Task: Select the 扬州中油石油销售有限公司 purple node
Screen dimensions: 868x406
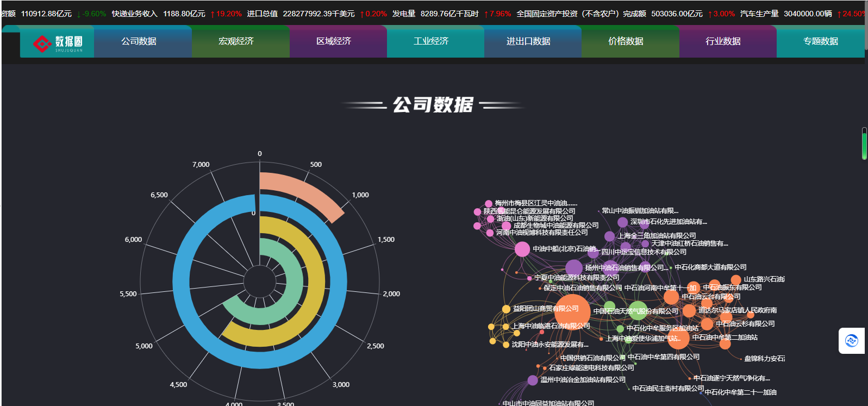Action: point(574,268)
